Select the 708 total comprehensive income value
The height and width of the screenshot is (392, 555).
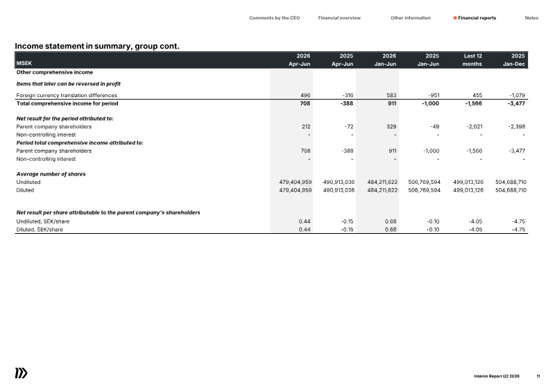pos(305,103)
